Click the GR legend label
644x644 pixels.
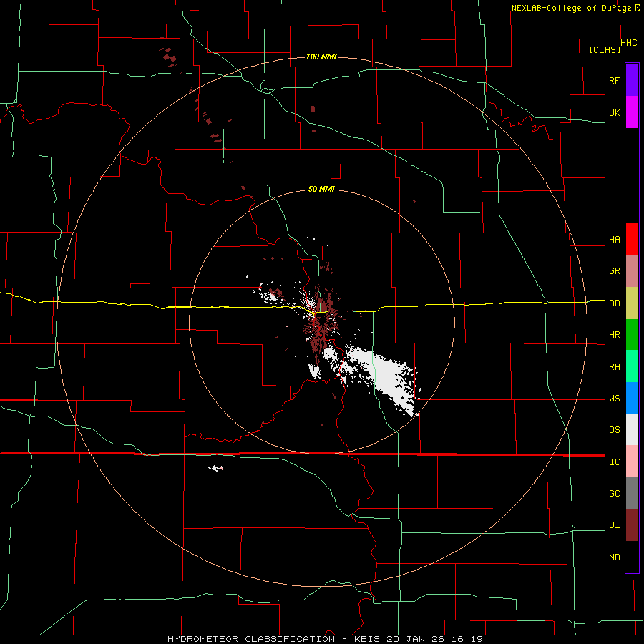(614, 270)
